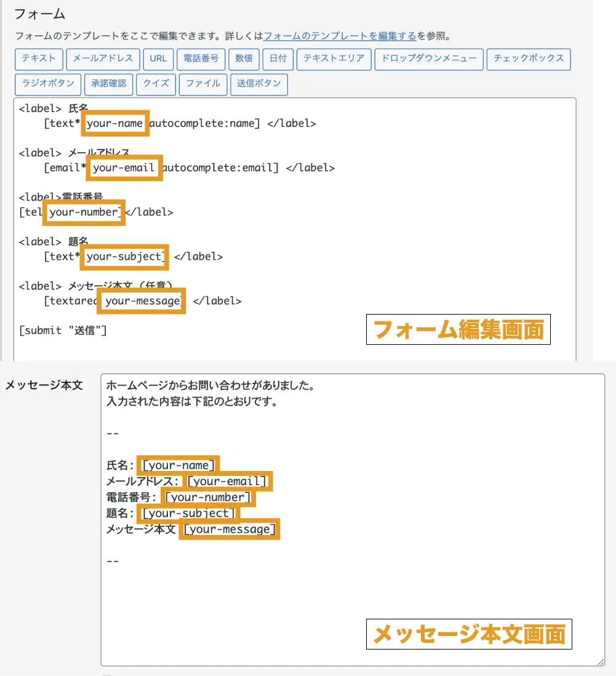This screenshot has width=616, height=676.
Task: Insert a メールアドレス field tag
Action: point(103,59)
